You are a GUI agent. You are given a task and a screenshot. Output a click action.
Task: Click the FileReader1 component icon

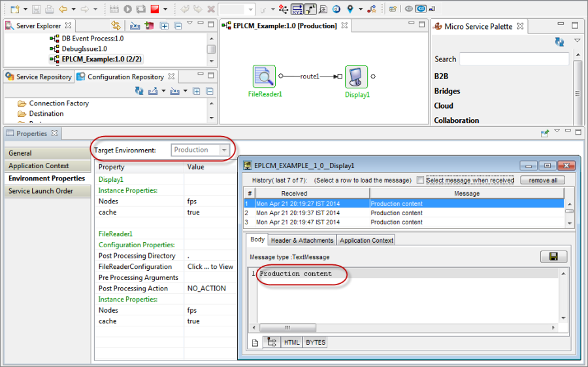tap(264, 77)
